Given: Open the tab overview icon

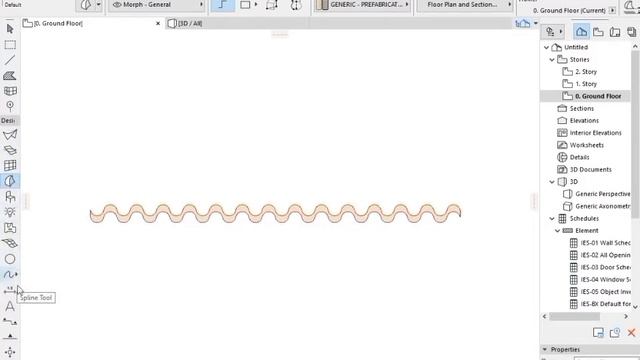Looking at the screenshot, I should pos(522,23).
